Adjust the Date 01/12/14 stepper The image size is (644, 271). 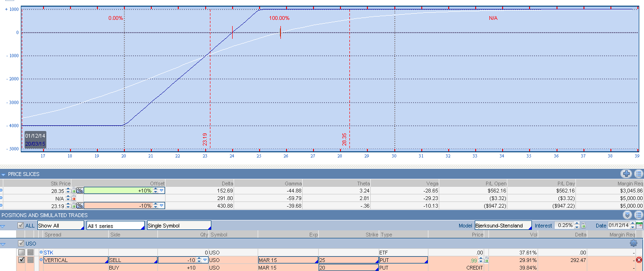click(633, 226)
